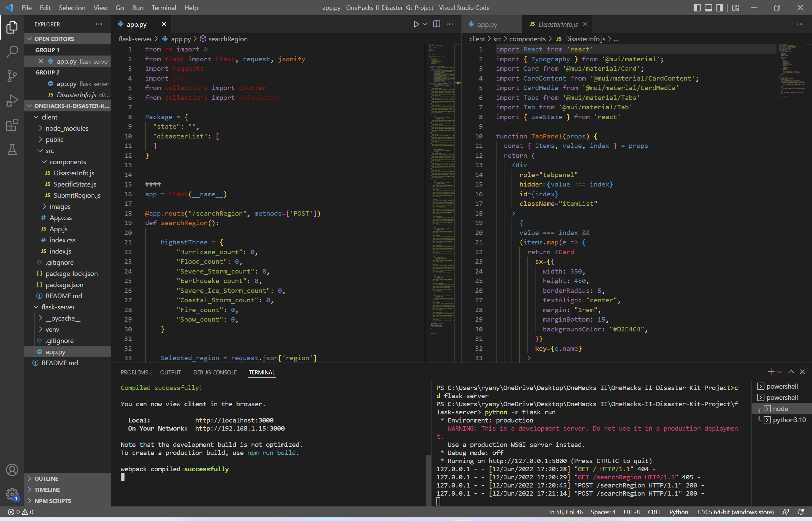Open the Search view in activity bar
The image size is (812, 521).
(x=12, y=51)
